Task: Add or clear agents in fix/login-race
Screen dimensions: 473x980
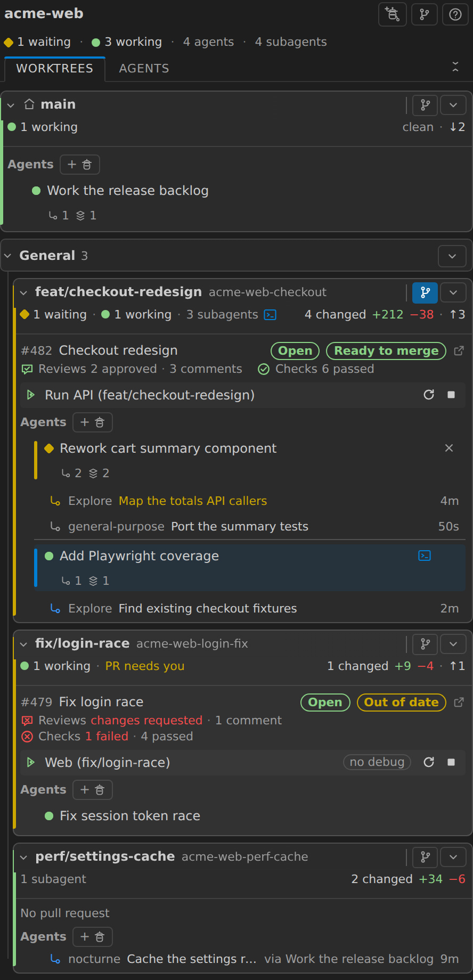Action: [93, 790]
